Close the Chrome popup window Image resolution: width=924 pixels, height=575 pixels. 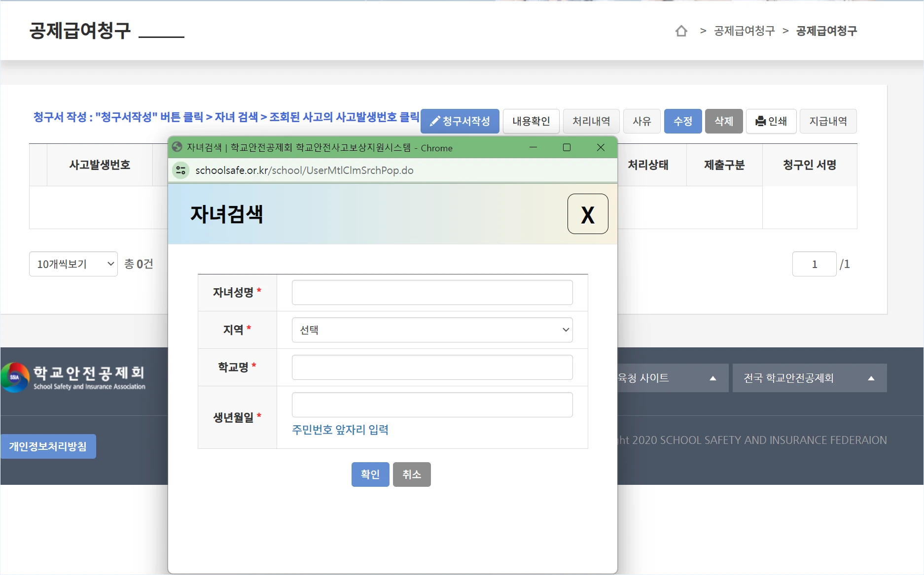[601, 147]
